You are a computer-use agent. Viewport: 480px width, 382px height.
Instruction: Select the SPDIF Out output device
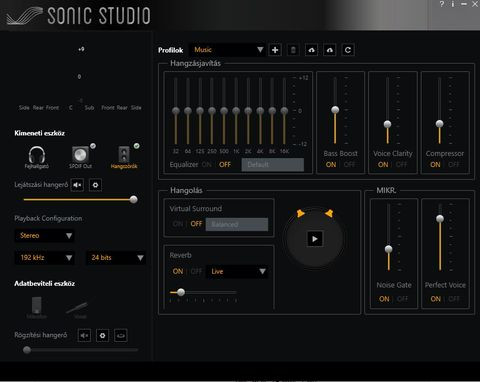tap(80, 157)
